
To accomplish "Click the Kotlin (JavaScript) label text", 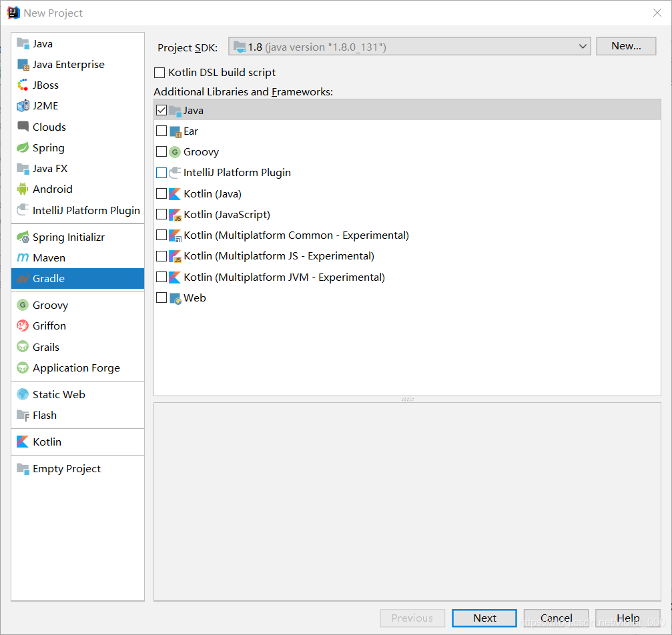I will tap(227, 215).
